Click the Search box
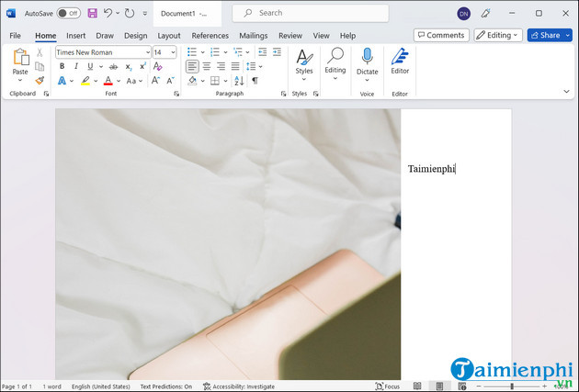 (311, 13)
